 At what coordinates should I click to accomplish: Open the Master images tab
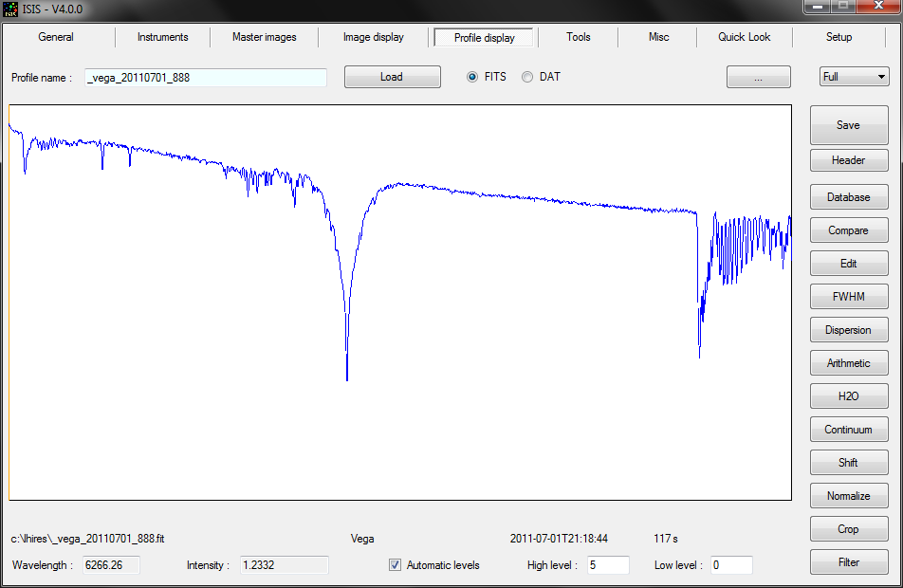[x=264, y=37]
